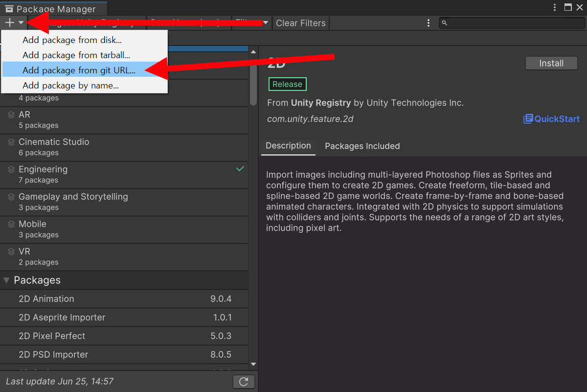Click the Mobile layers icon

(x=11, y=224)
